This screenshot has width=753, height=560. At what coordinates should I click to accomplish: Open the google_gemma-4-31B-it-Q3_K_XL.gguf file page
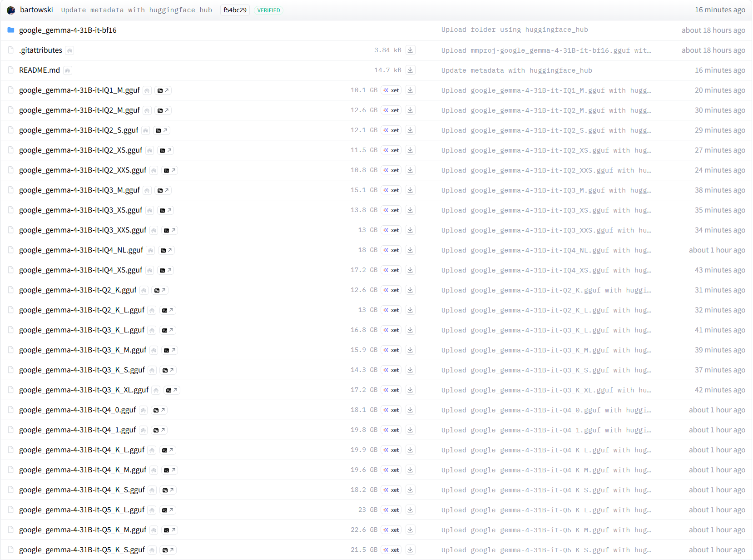[x=84, y=390]
